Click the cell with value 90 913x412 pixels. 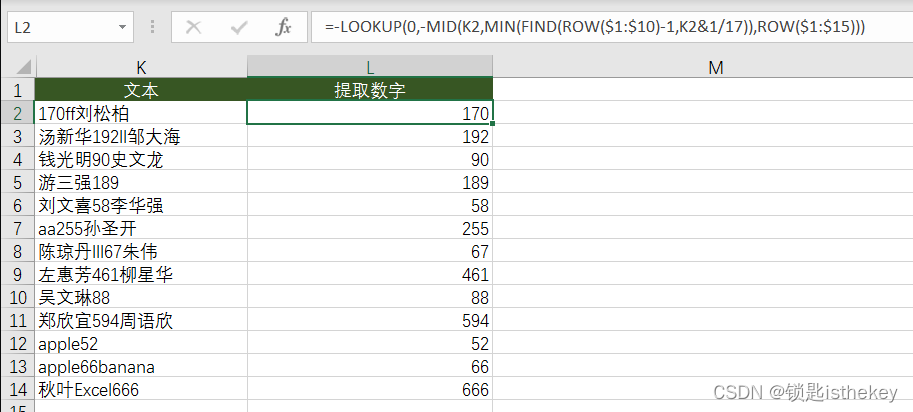[x=370, y=159]
